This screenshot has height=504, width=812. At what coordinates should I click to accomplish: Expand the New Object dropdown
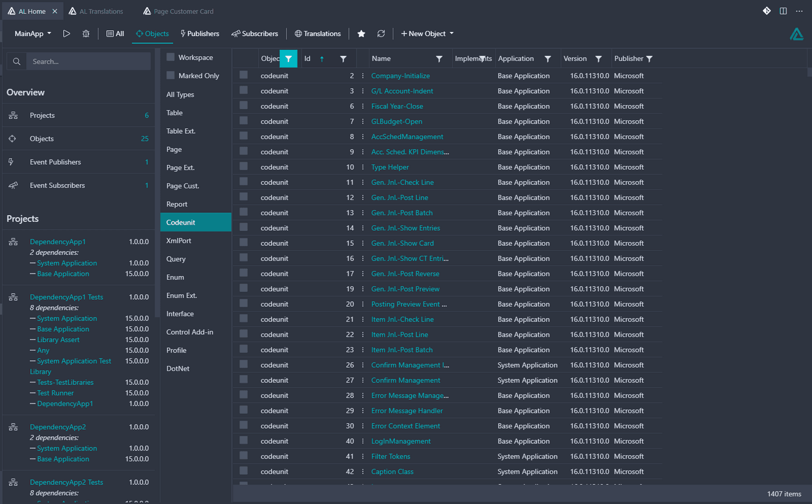point(427,34)
